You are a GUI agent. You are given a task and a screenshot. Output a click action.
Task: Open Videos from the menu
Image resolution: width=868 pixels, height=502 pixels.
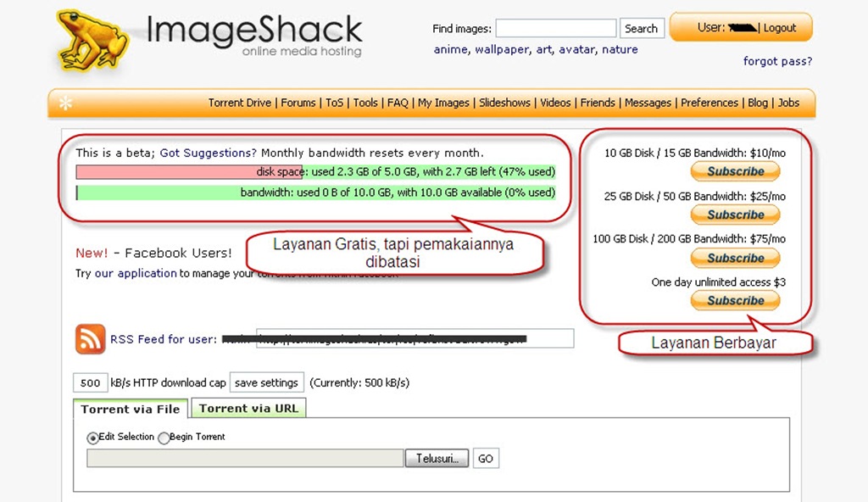coord(555,103)
